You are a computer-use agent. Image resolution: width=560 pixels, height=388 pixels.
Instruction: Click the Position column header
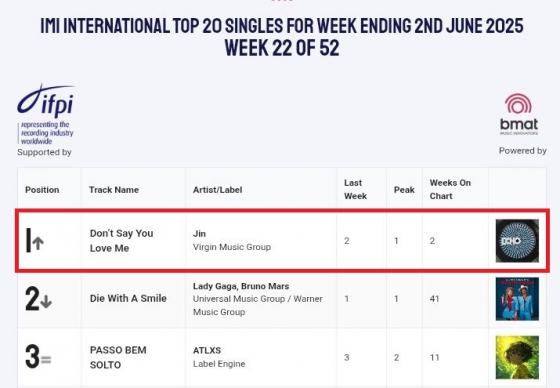pos(42,190)
